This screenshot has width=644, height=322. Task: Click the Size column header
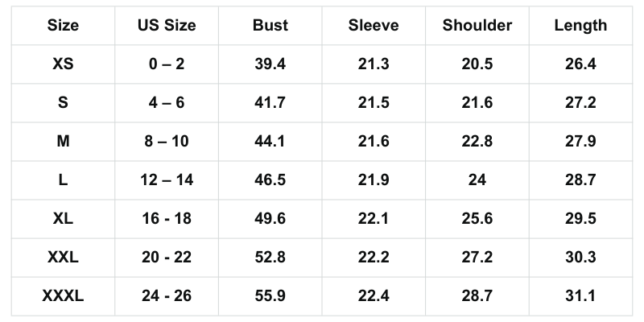pyautogui.click(x=63, y=25)
